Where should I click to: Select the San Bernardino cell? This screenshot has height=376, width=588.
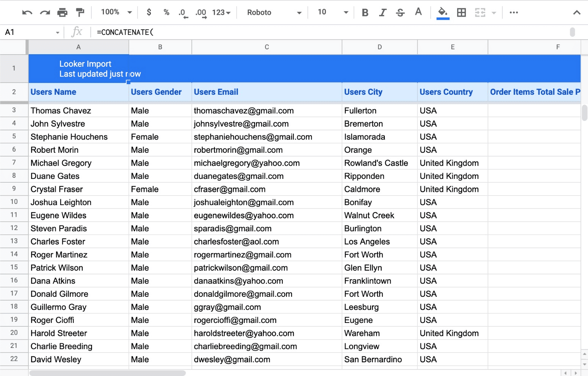(379, 359)
